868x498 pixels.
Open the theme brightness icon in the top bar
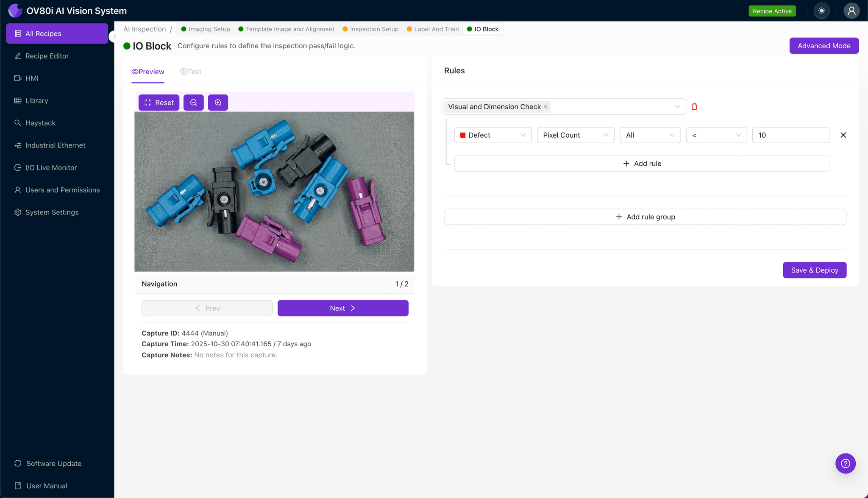(822, 11)
